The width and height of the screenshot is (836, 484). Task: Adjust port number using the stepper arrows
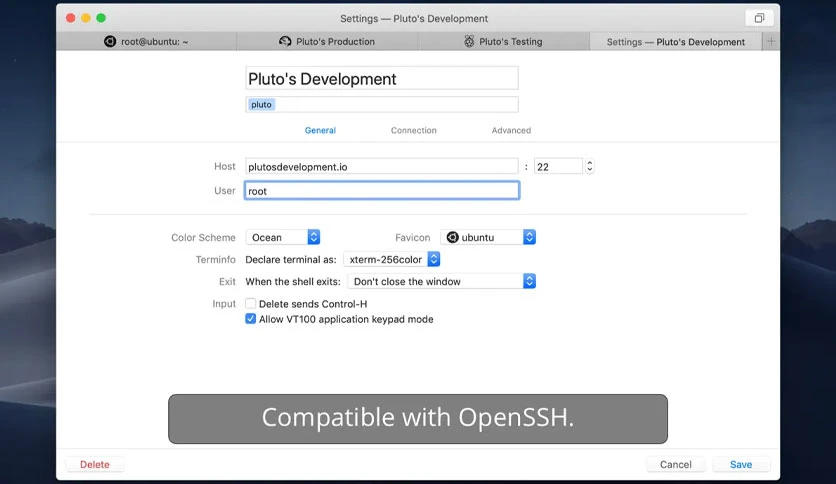pos(590,166)
